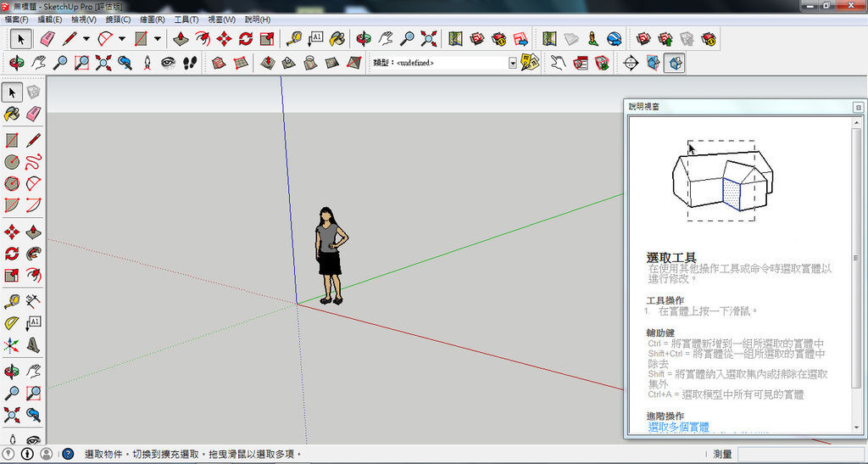This screenshot has width=868, height=464.
Task: Choose the Freehand squiggle drawing tool
Action: coord(33,162)
